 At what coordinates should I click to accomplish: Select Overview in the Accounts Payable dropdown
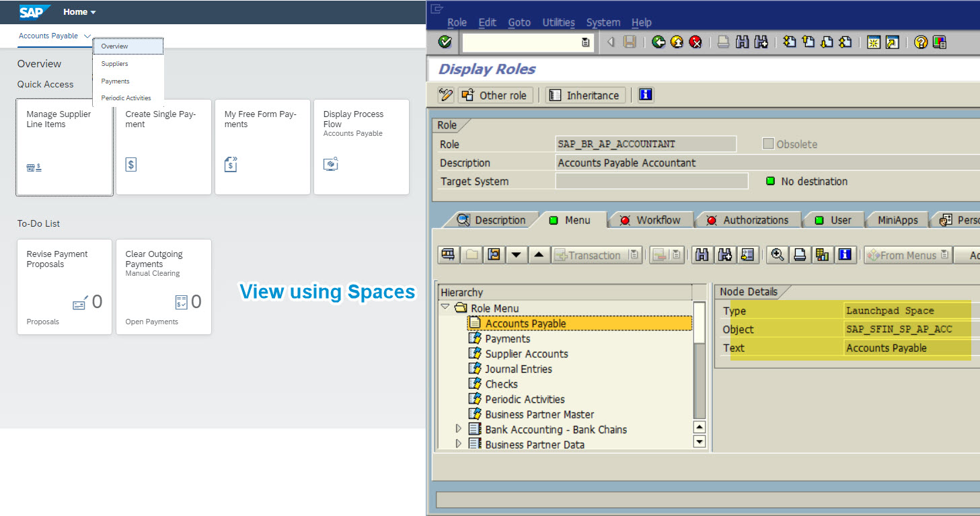tap(128, 46)
